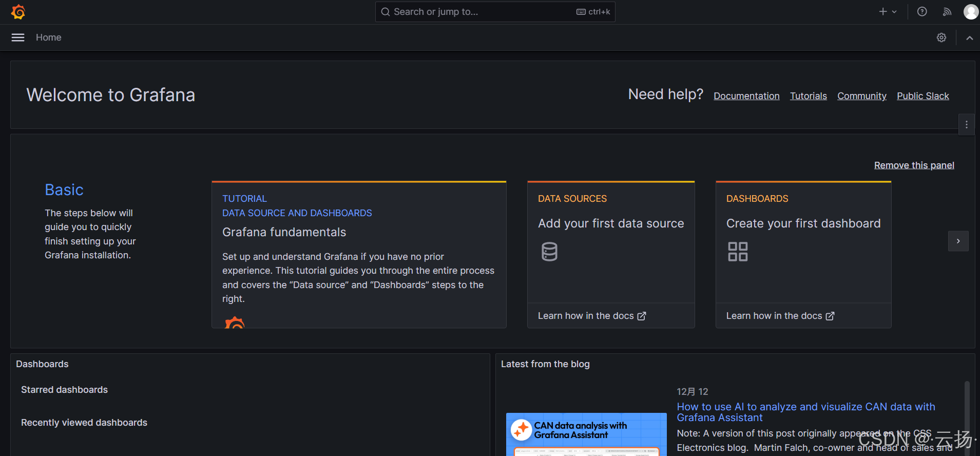Open the Tutorials link
The height and width of the screenshot is (456, 980).
809,96
